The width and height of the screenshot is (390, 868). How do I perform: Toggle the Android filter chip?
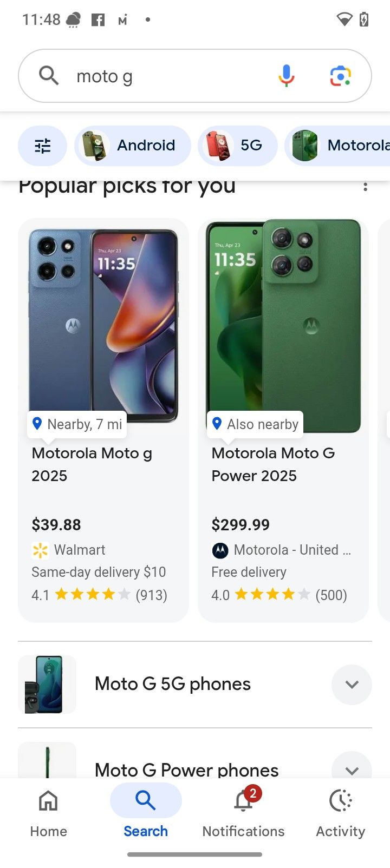(x=133, y=146)
